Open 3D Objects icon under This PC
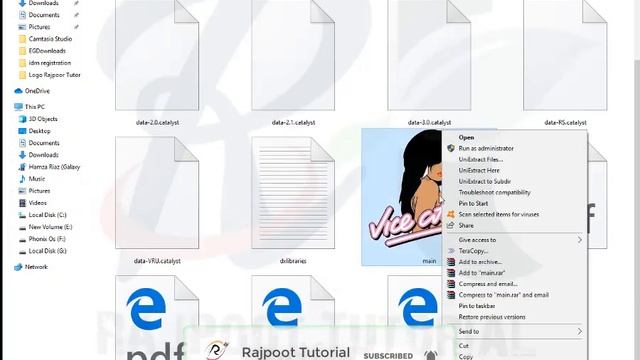 click(x=22, y=119)
